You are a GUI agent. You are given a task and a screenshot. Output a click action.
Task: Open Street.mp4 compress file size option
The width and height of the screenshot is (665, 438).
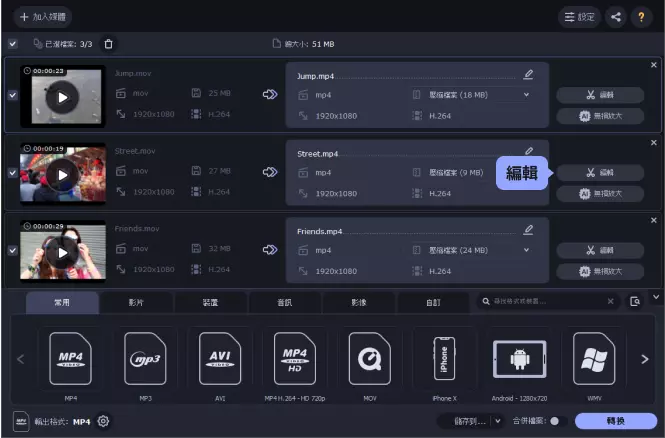tap(456, 173)
